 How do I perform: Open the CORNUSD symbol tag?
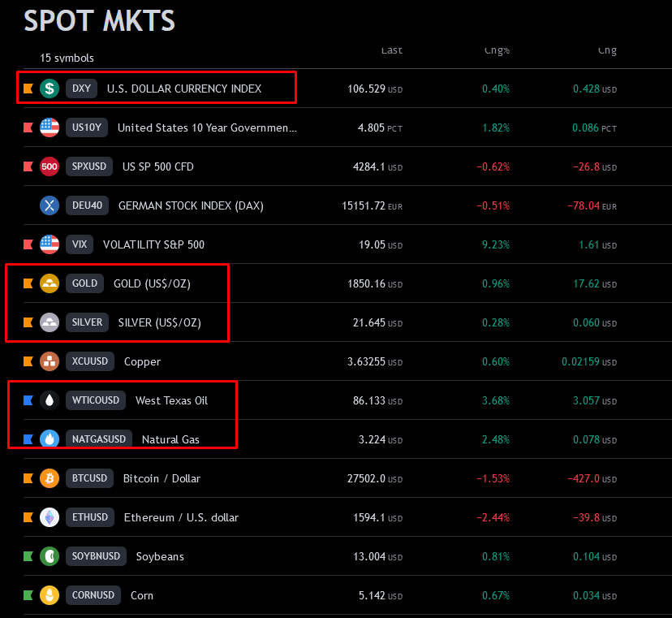[x=93, y=595]
